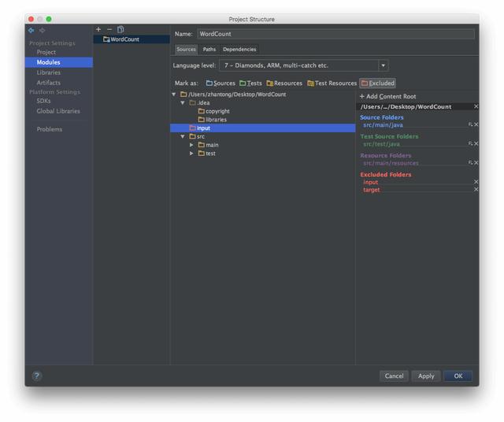Viewport: 504px width, 422px height.
Task: Collapse the src folder node
Action: click(x=183, y=136)
